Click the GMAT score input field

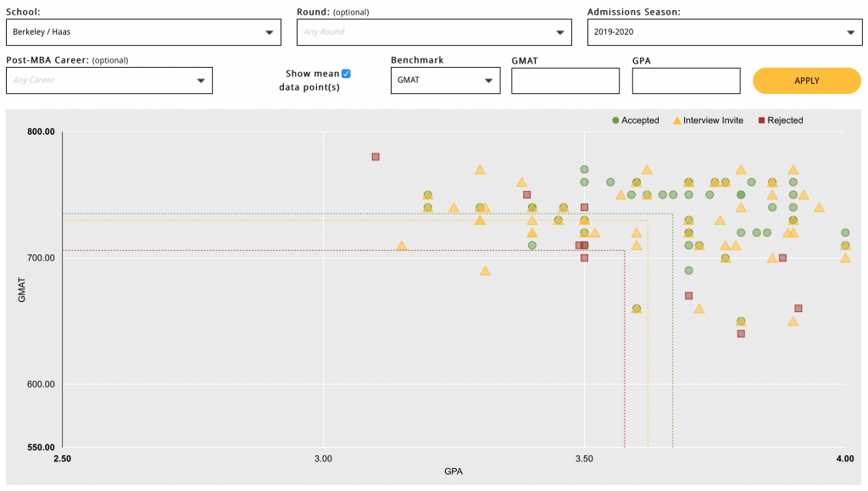click(565, 81)
